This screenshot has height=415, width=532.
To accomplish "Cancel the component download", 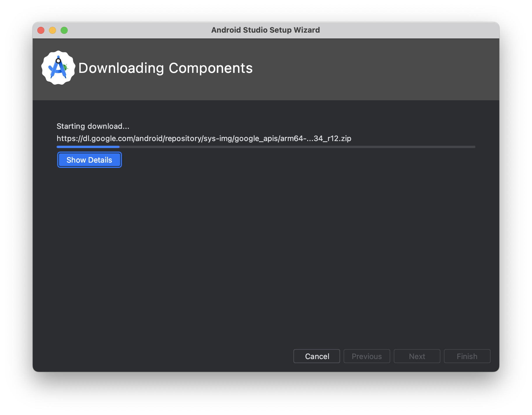I will point(317,356).
